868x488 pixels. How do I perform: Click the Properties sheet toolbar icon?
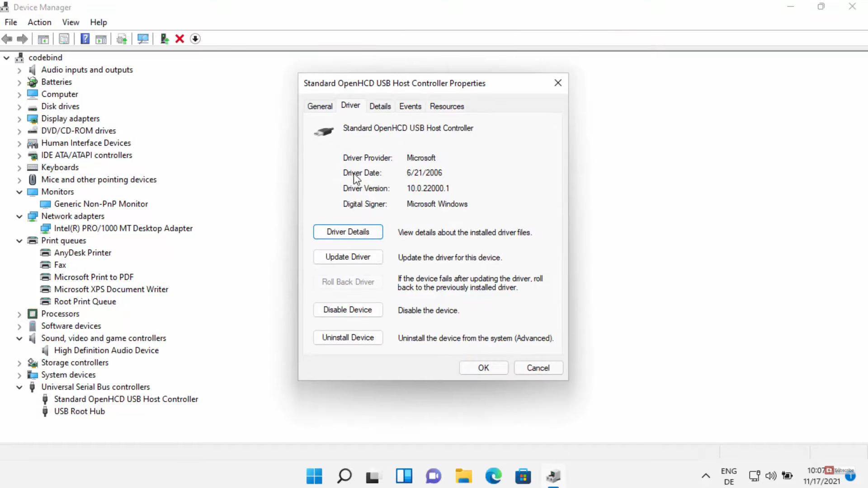pos(64,39)
